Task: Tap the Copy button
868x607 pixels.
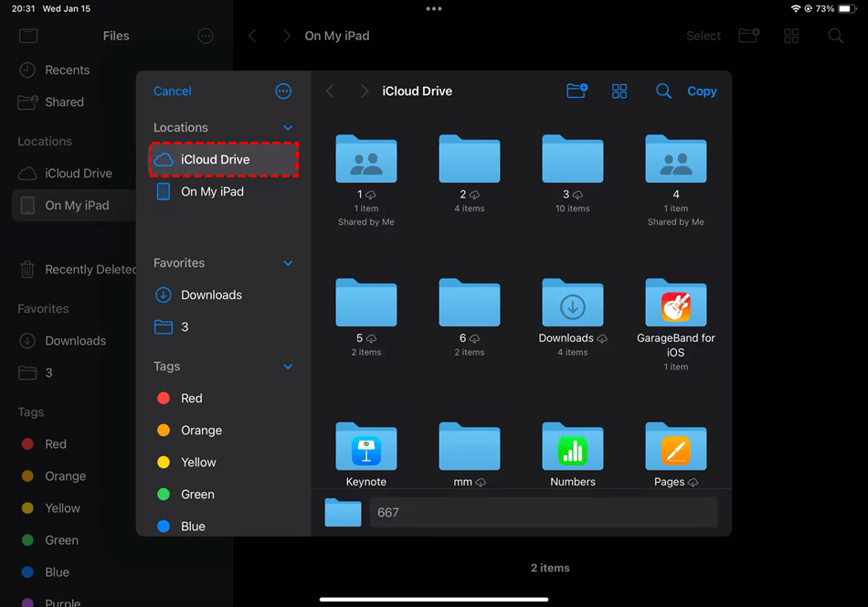Action: tap(702, 91)
